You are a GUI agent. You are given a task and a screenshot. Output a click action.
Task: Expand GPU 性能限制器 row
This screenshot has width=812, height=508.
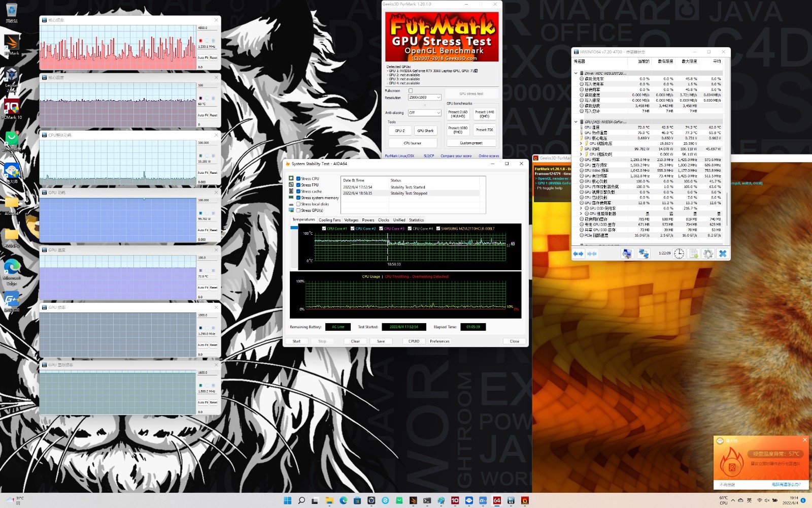[581, 214]
